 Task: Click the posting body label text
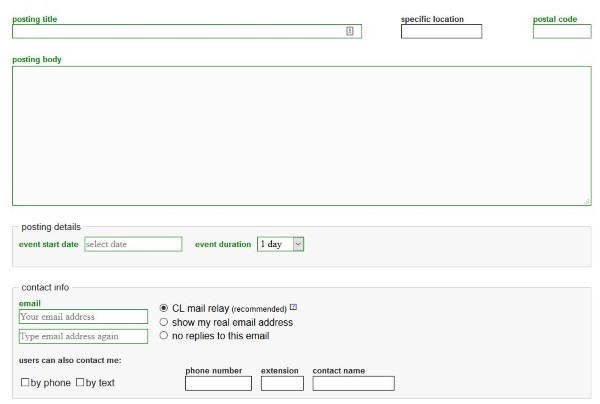37,59
